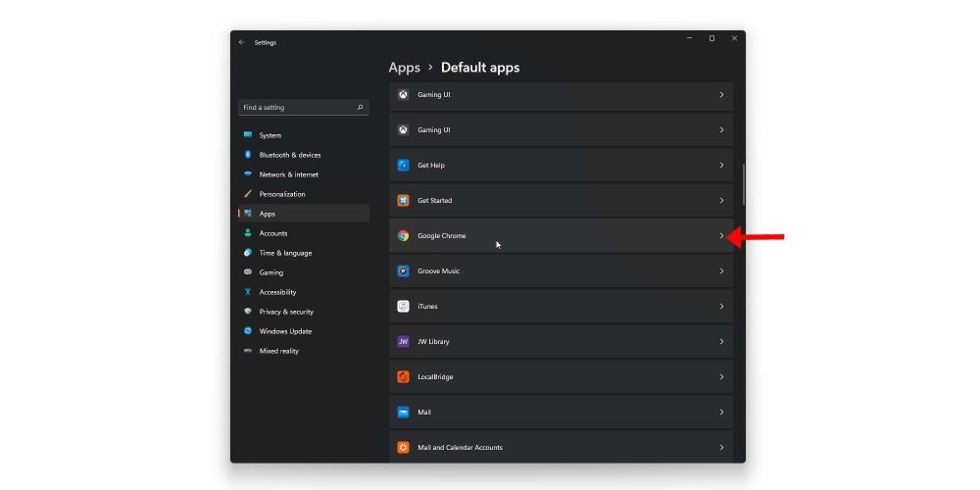Open the System settings category
Image resolution: width=980 pixels, height=490 pixels.
pyautogui.click(x=269, y=135)
